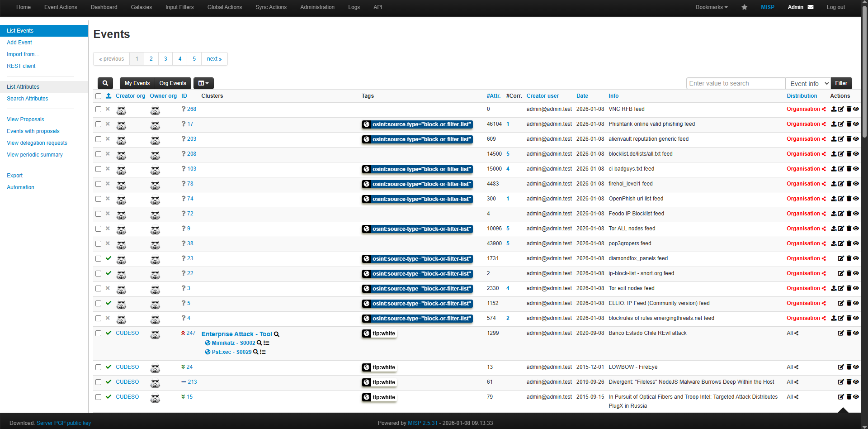The width and height of the screenshot is (868, 429).
Task: Click the list icon next to PsExec - S0029
Action: pyautogui.click(x=263, y=352)
